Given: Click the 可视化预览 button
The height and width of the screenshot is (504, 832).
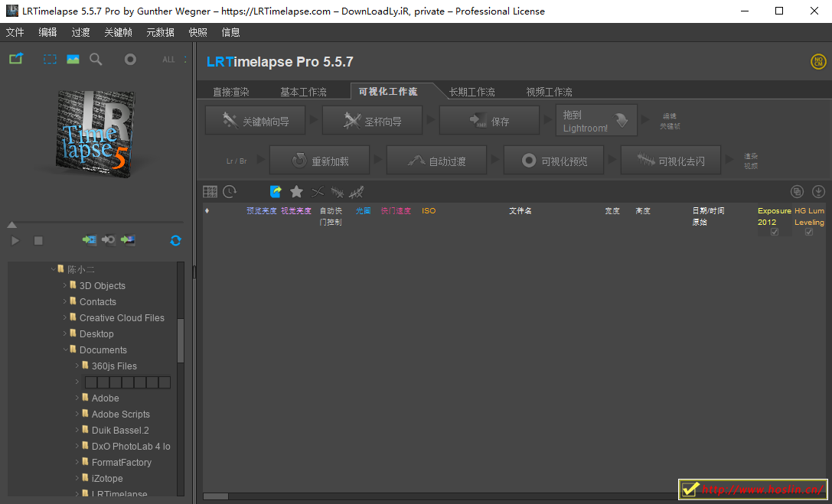Looking at the screenshot, I should (x=554, y=161).
